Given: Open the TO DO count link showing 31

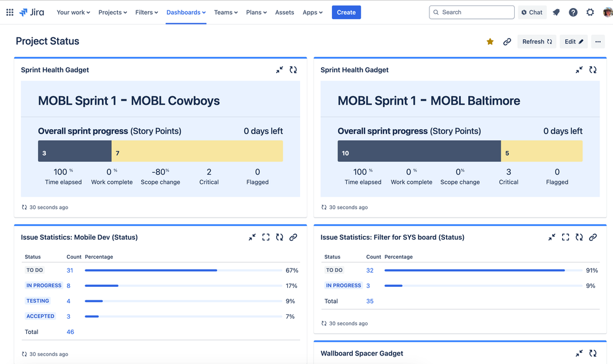Looking at the screenshot, I should click(x=69, y=270).
